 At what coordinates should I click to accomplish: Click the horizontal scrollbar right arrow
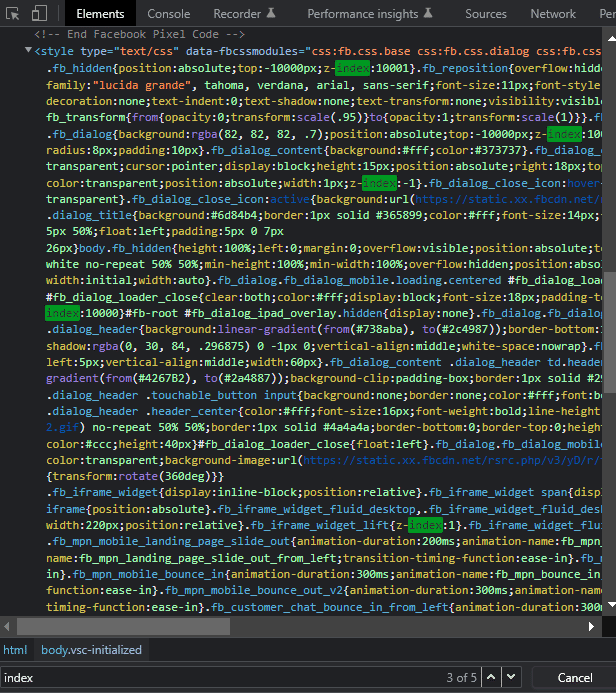591,626
